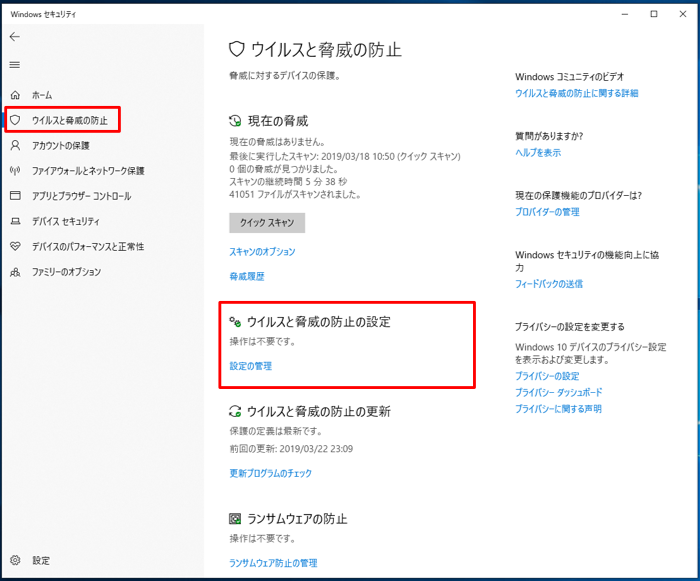Click the home icon in sidebar
Viewport: 700px width, 581px height.
pos(15,95)
